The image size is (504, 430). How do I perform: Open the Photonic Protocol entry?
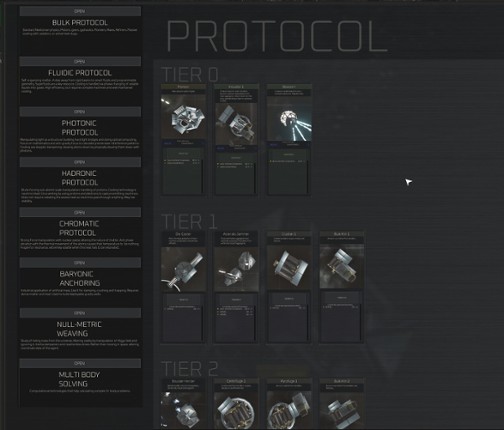coord(80,112)
